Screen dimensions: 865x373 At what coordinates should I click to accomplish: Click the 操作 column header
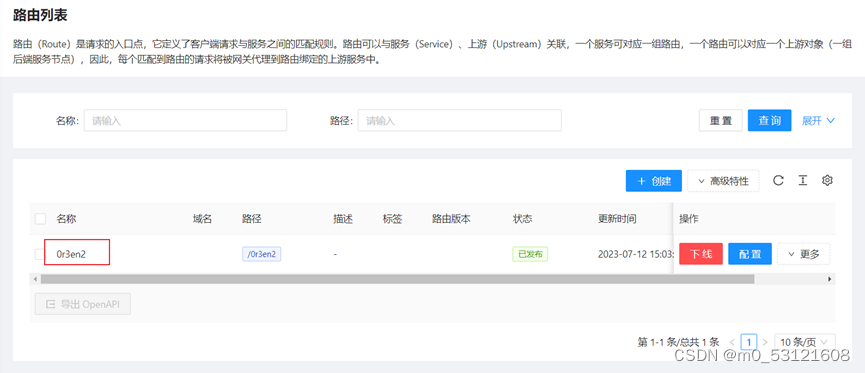point(689,219)
